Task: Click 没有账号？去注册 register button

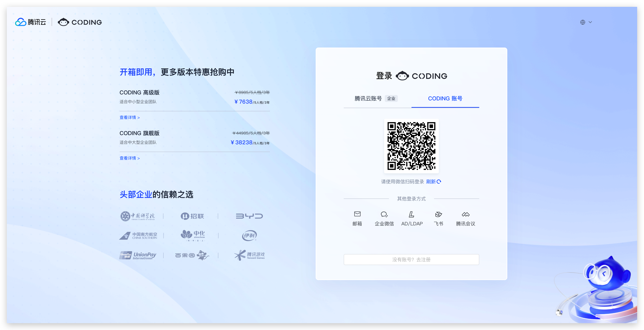Action: [x=411, y=260]
